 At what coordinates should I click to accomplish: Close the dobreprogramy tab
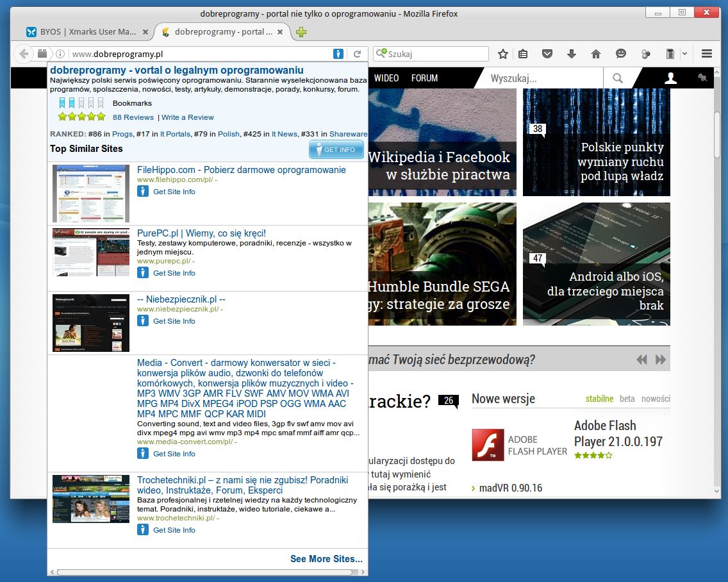(280, 32)
